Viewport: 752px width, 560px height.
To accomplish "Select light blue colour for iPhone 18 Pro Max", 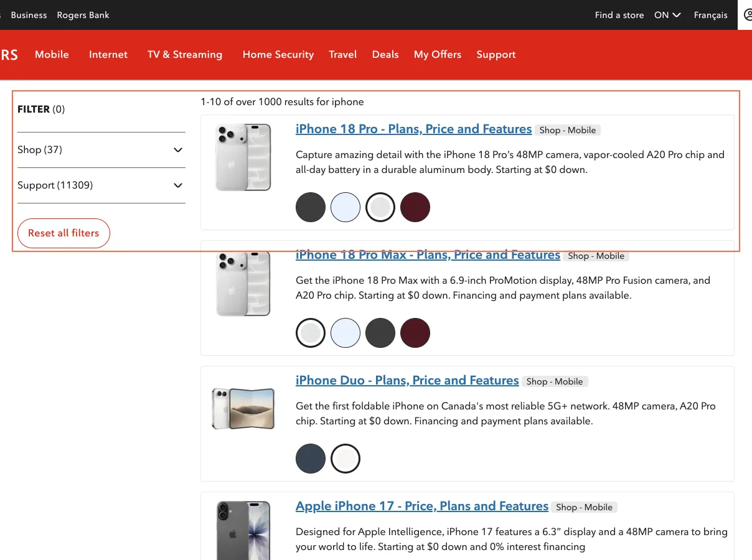I will coord(345,333).
